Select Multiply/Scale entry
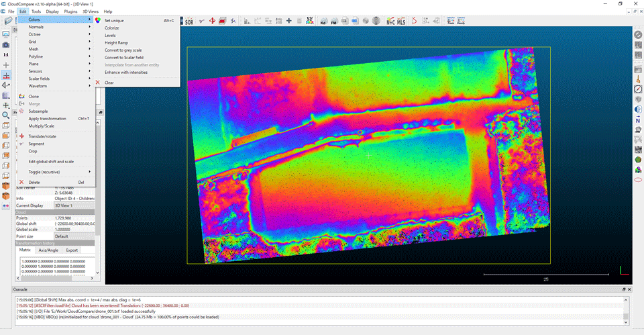 (56, 126)
